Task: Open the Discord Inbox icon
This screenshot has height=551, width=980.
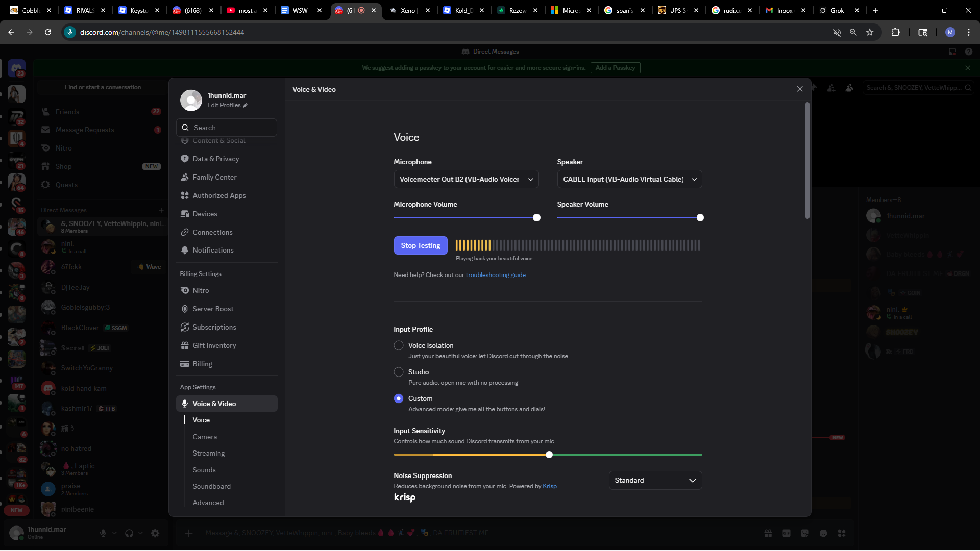Action: click(x=952, y=52)
